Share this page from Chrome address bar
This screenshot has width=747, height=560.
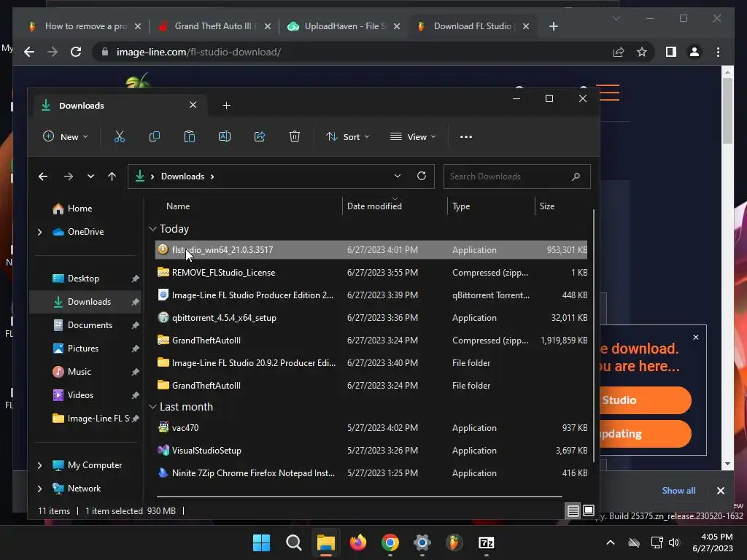coord(619,52)
